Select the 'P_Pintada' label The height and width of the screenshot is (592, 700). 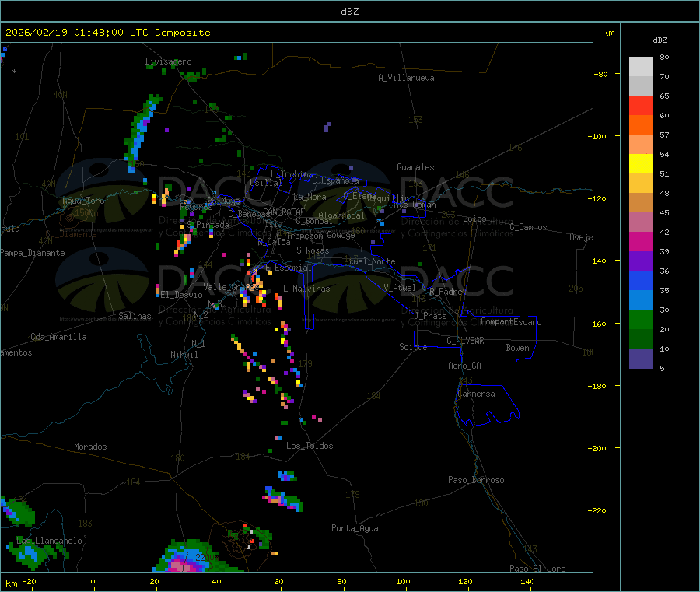coord(208,225)
